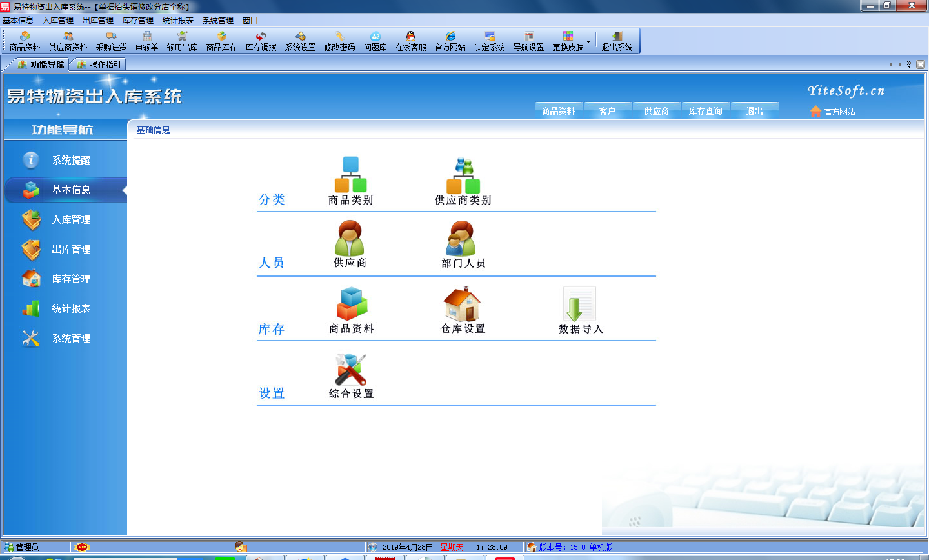Open 导航设置 toolbar item
The image size is (929, 560).
pyautogui.click(x=529, y=41)
